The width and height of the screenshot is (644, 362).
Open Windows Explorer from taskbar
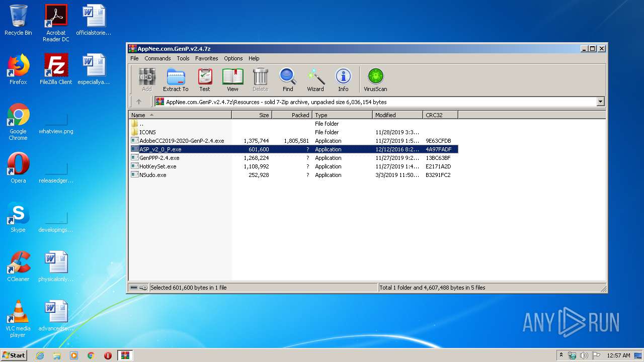click(x=57, y=355)
